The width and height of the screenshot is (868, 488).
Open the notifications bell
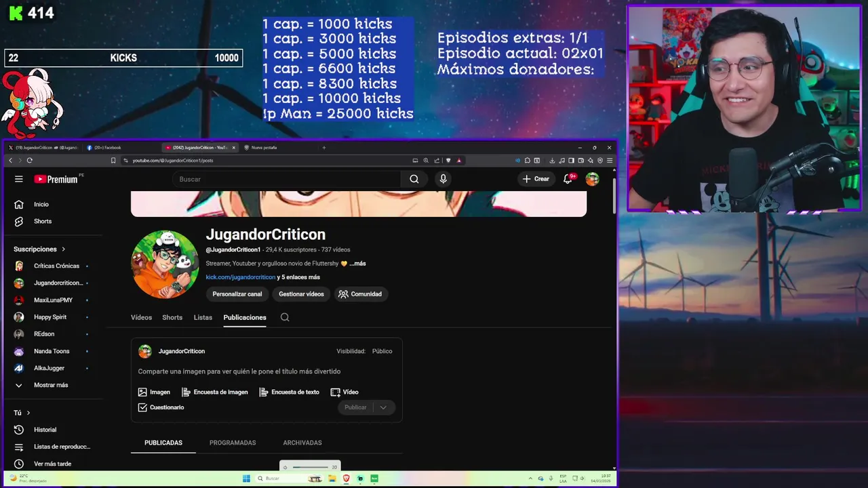click(x=568, y=179)
